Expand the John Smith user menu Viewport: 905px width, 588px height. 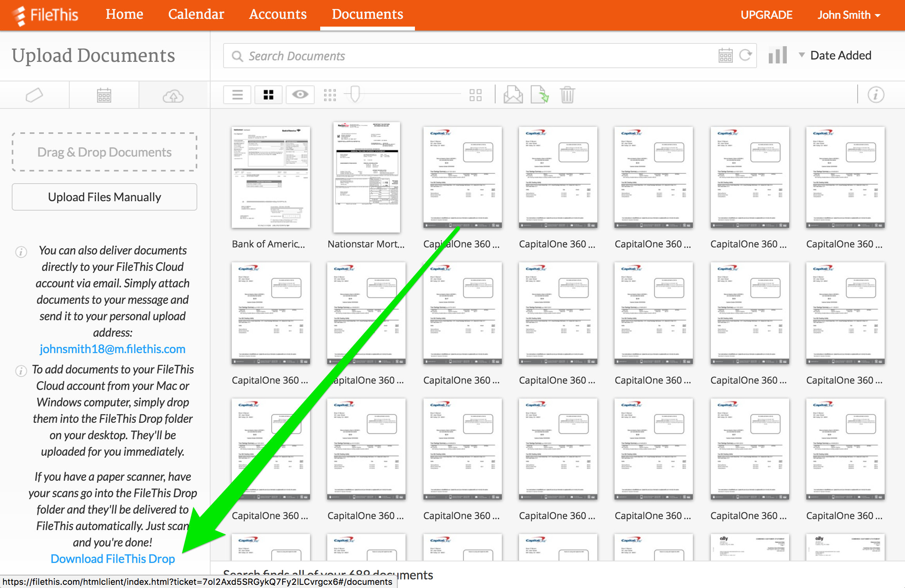[849, 15]
